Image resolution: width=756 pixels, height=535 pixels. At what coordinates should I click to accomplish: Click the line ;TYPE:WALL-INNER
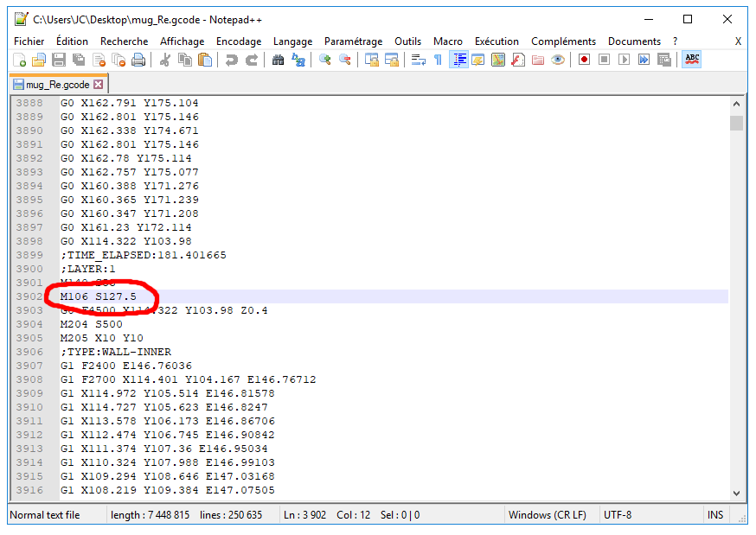(116, 352)
